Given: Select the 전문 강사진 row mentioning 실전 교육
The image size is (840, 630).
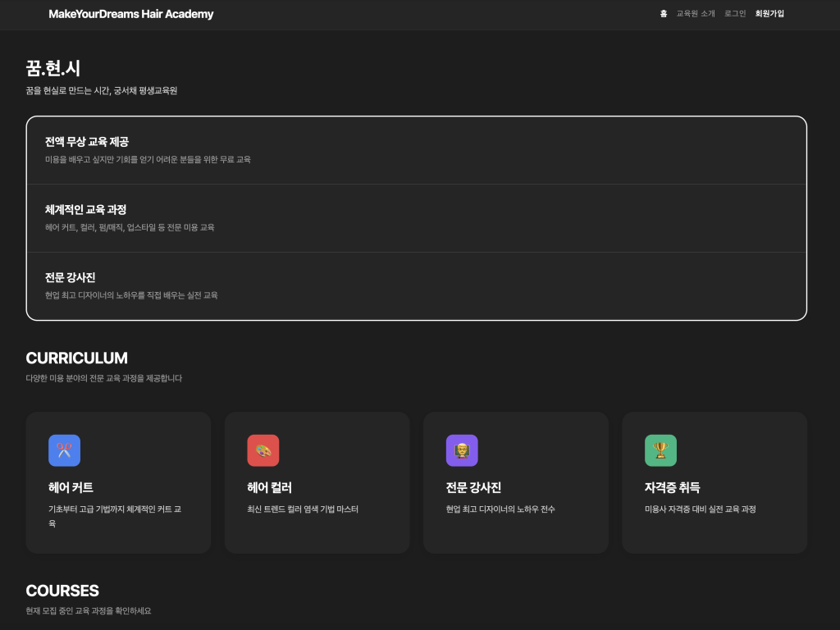Looking at the screenshot, I should [x=416, y=285].
